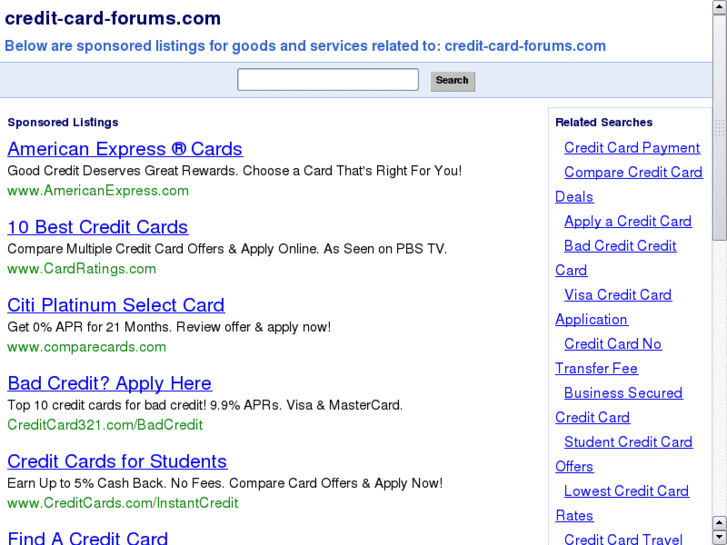Click the 'Compare Multiple Credit Card Offers' description

[x=227, y=249]
